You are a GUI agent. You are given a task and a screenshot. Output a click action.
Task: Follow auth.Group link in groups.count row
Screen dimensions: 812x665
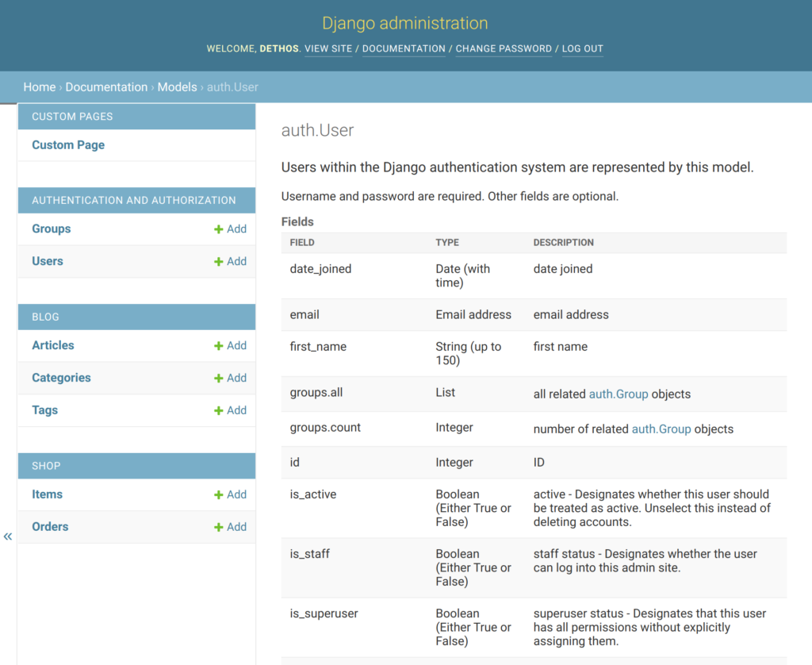[661, 429]
